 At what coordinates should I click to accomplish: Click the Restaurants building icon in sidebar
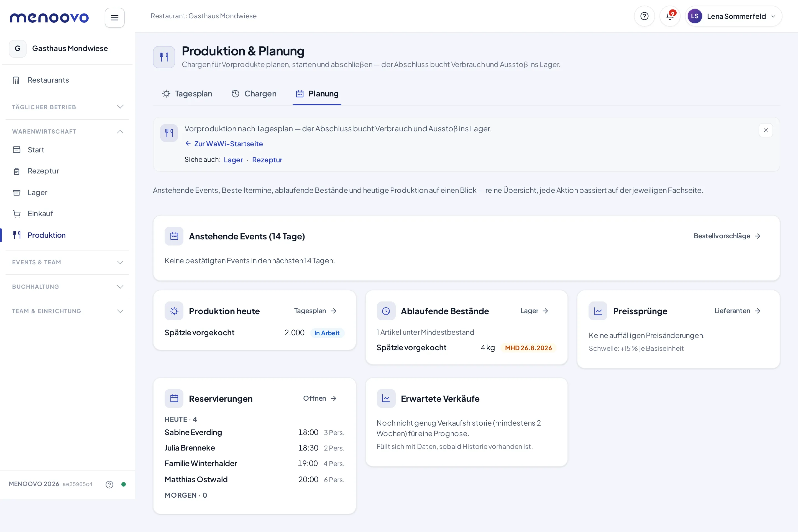[16, 80]
